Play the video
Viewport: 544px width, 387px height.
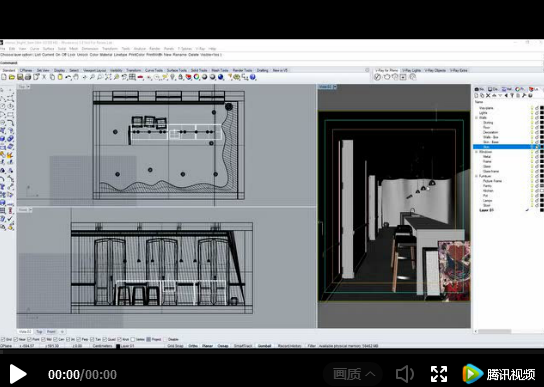(x=17, y=374)
